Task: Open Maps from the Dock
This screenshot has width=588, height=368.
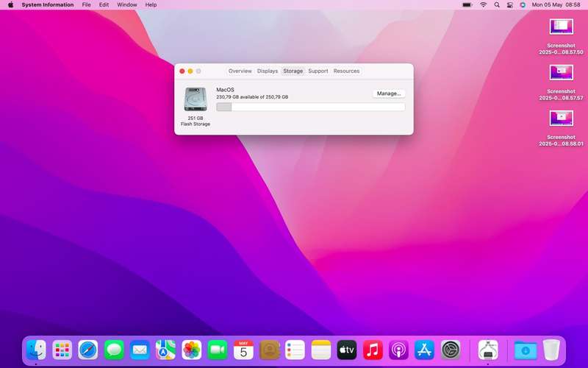Action: (166, 350)
